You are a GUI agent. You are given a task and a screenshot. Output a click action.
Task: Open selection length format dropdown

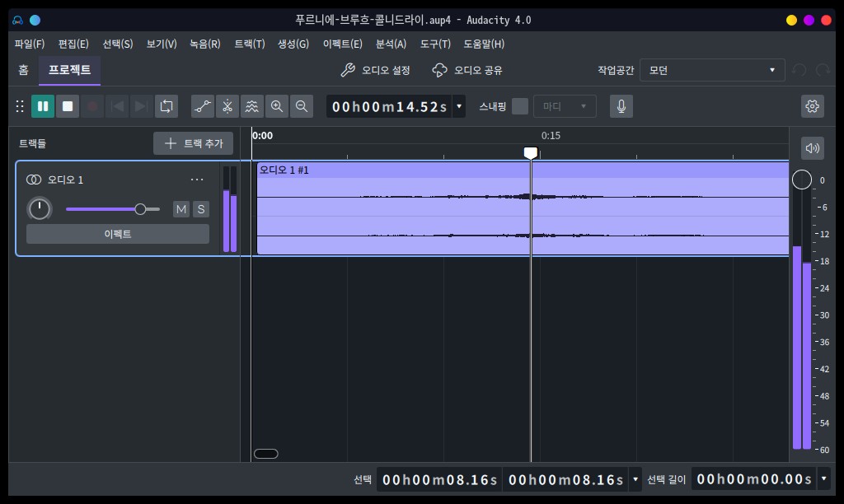point(823,478)
